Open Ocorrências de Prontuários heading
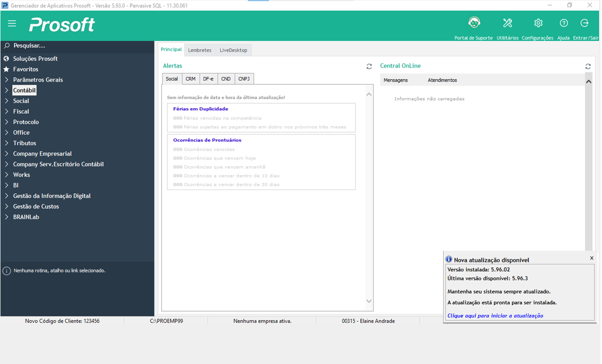 point(207,140)
